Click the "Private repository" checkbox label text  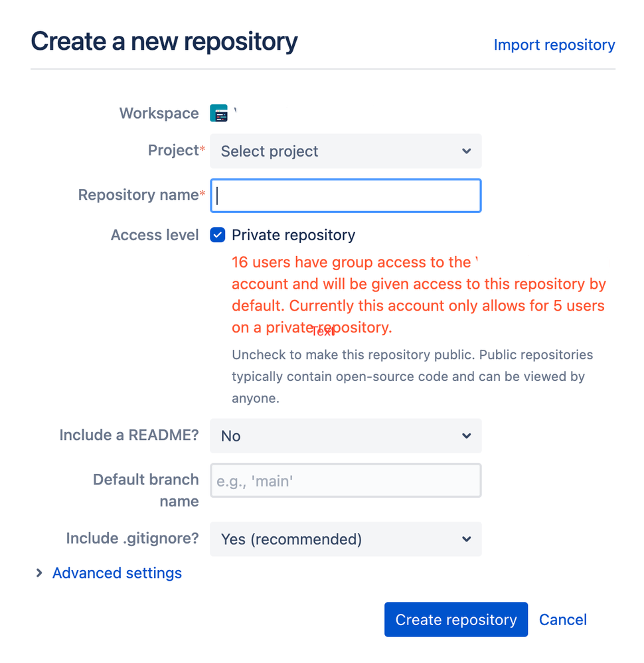tap(293, 235)
